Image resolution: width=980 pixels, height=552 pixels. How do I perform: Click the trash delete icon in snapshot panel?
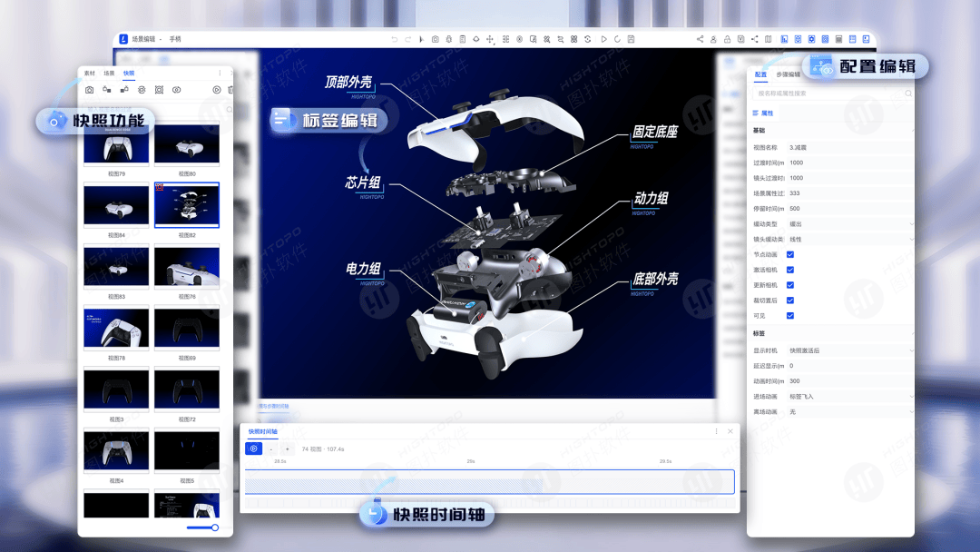[x=230, y=90]
